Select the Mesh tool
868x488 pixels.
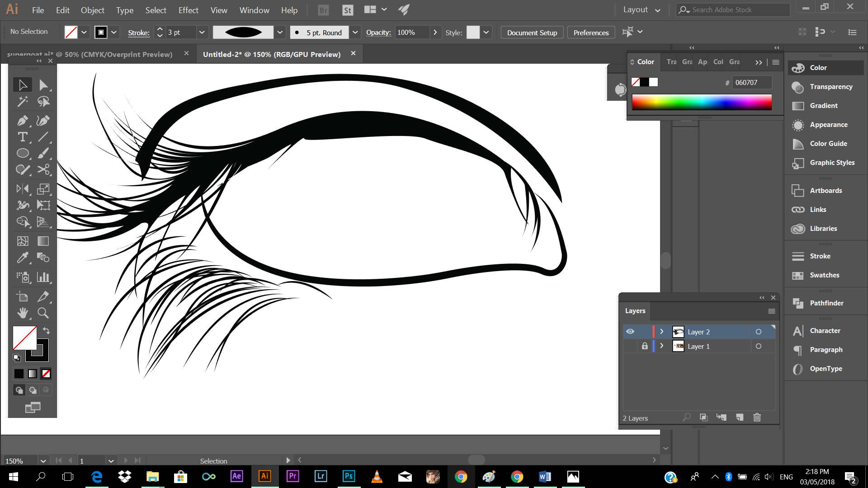coord(23,241)
